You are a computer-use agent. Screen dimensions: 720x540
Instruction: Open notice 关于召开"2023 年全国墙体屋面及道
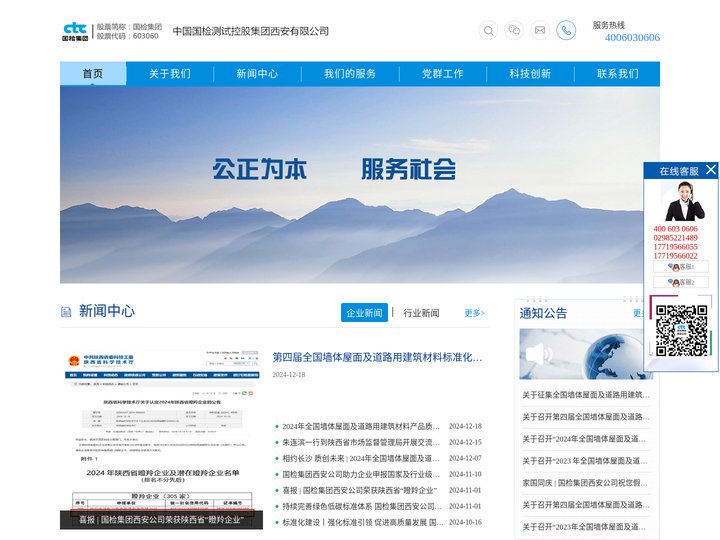(585, 461)
